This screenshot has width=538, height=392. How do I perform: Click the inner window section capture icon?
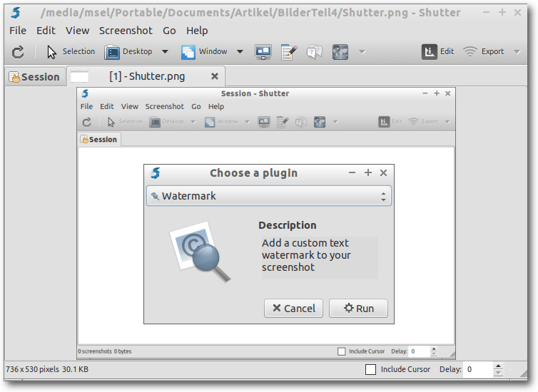283,122
